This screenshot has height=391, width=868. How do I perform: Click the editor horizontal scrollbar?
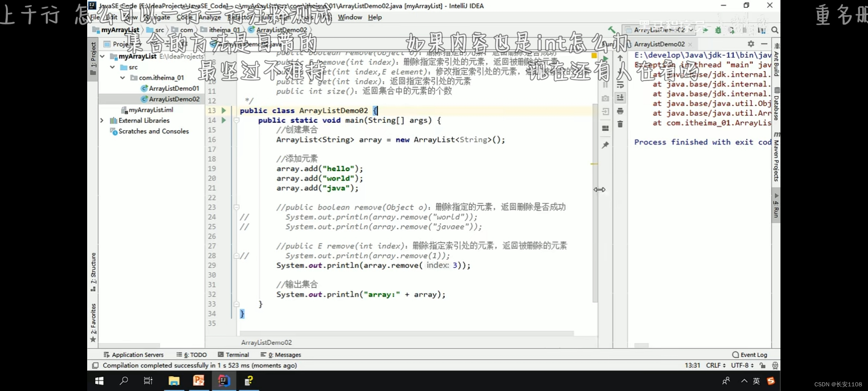pos(407,333)
